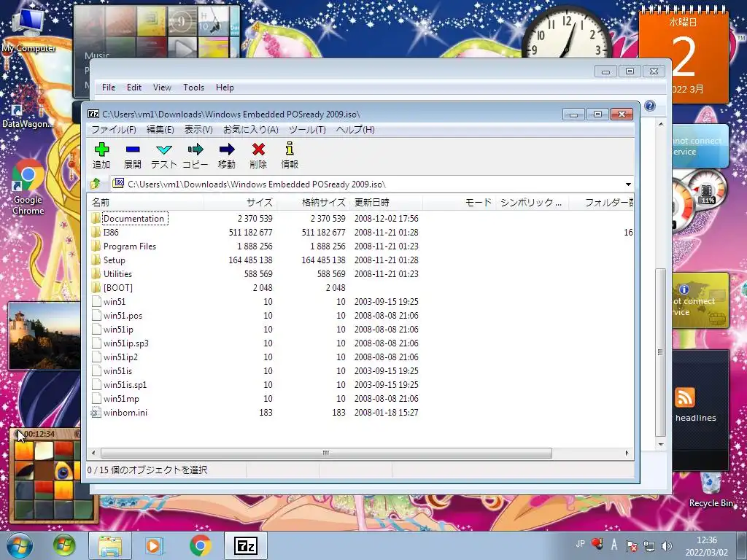Select the winbom.ini file icon
747x560 pixels.
click(x=96, y=412)
